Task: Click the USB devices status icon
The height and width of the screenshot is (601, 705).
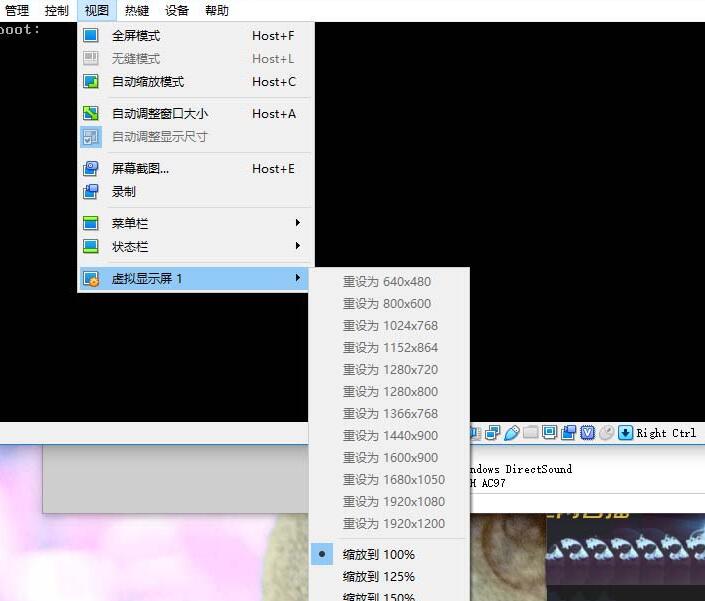Action: (512, 433)
